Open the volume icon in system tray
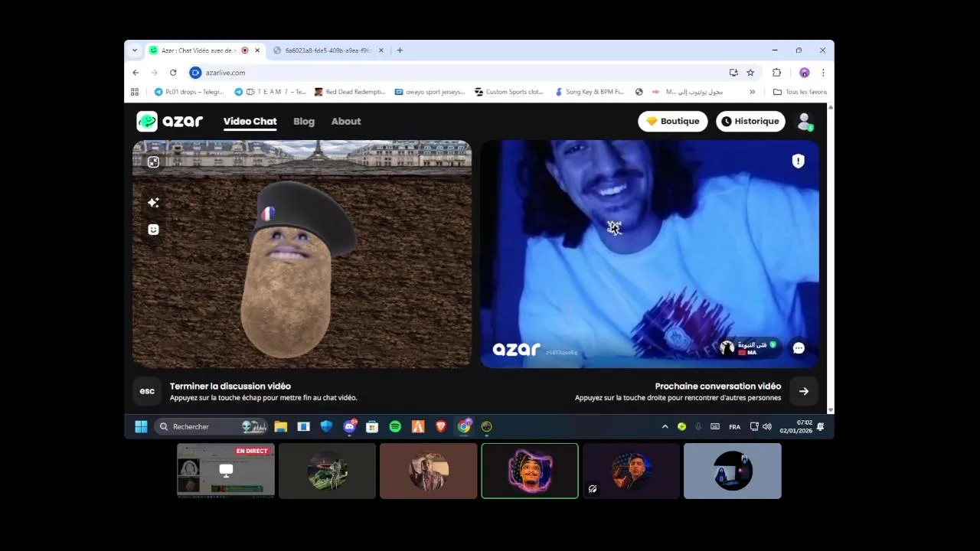This screenshot has height=551, width=980. 767,426
